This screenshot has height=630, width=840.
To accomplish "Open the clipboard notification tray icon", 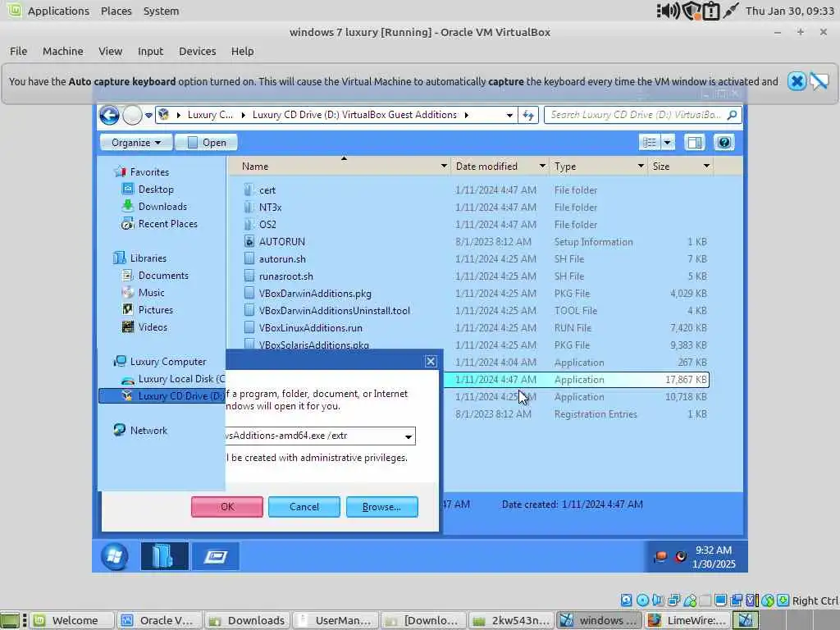I will 711,11.
